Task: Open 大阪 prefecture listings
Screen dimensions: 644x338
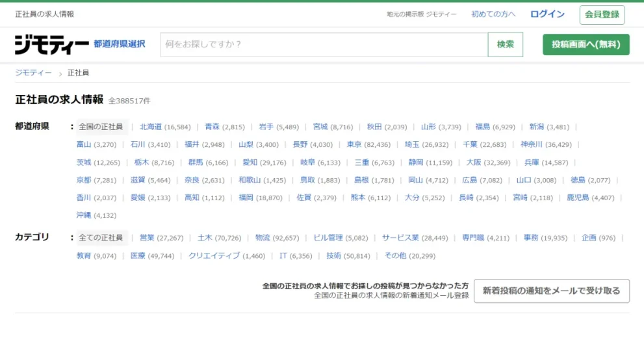Action: [474, 162]
